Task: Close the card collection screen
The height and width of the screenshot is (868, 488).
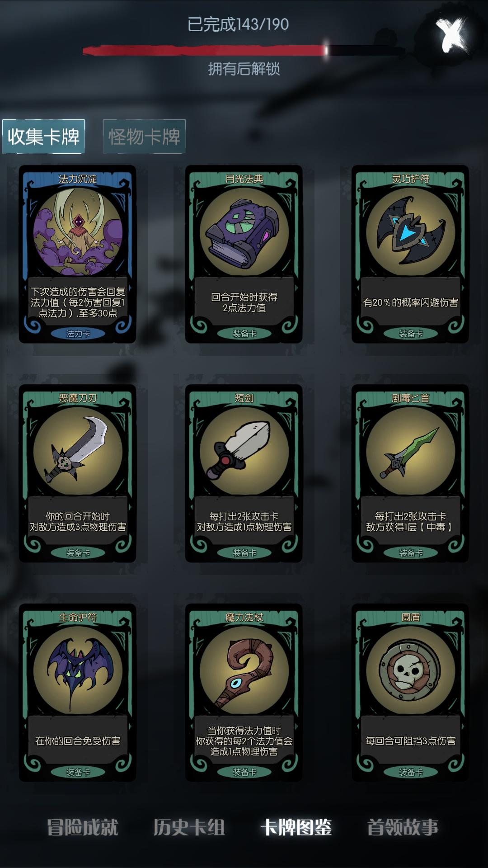Action: (x=452, y=35)
